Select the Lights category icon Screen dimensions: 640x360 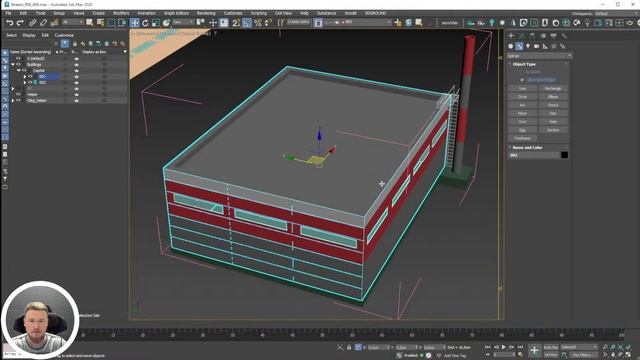click(528, 46)
